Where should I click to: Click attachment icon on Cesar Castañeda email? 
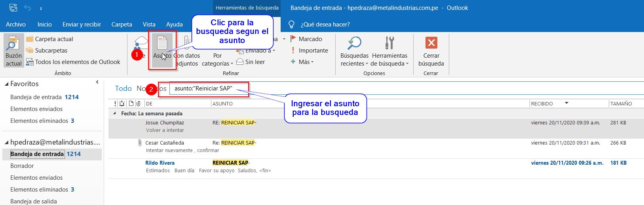pyautogui.click(x=140, y=143)
